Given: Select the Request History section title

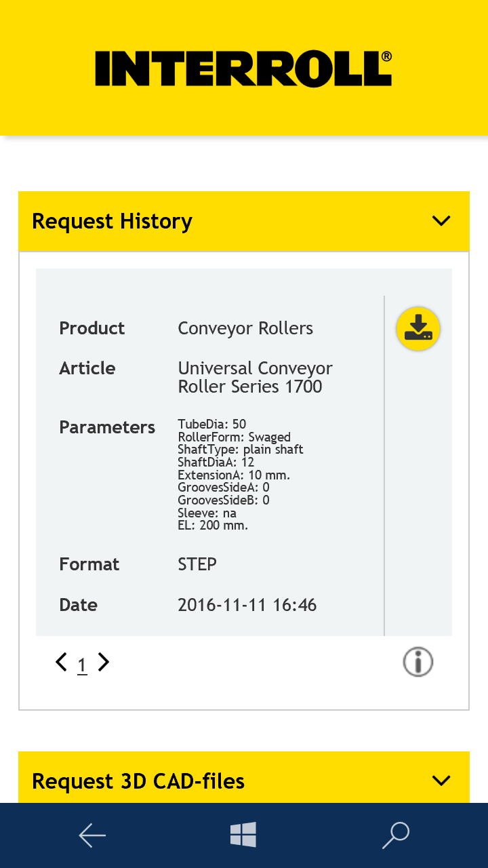Looking at the screenshot, I should 113,222.
